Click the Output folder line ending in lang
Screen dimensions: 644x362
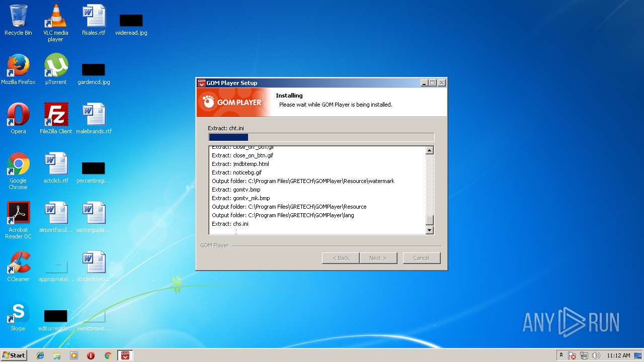283,215
